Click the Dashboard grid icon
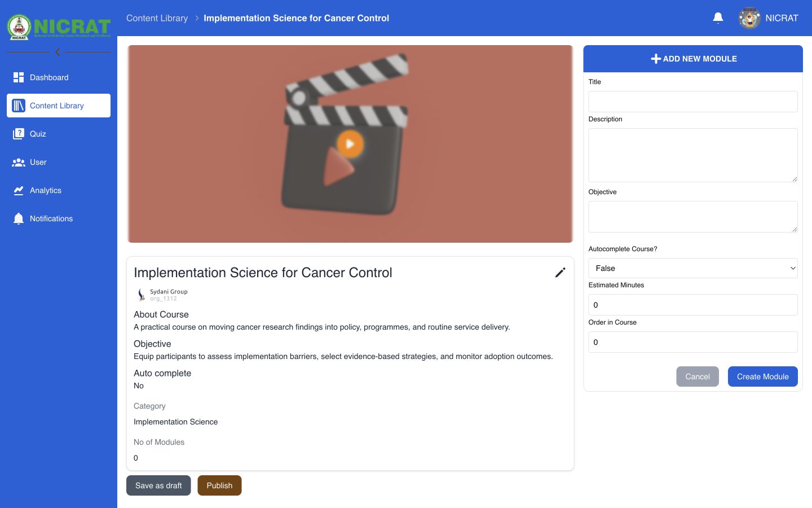This screenshot has width=812, height=508. (19, 77)
